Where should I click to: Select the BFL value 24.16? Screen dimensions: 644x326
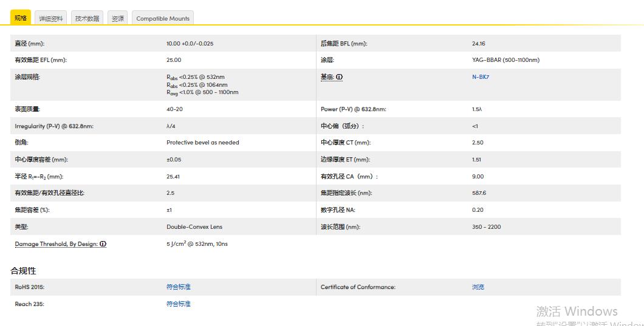(x=479, y=43)
